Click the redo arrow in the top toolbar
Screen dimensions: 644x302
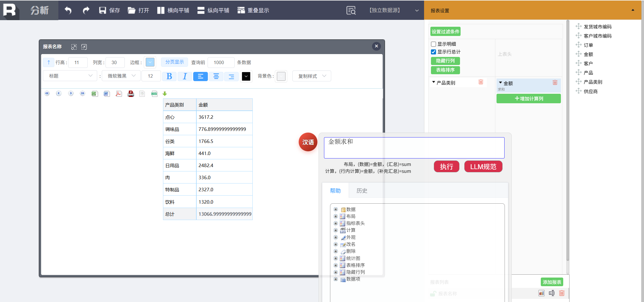coord(86,10)
